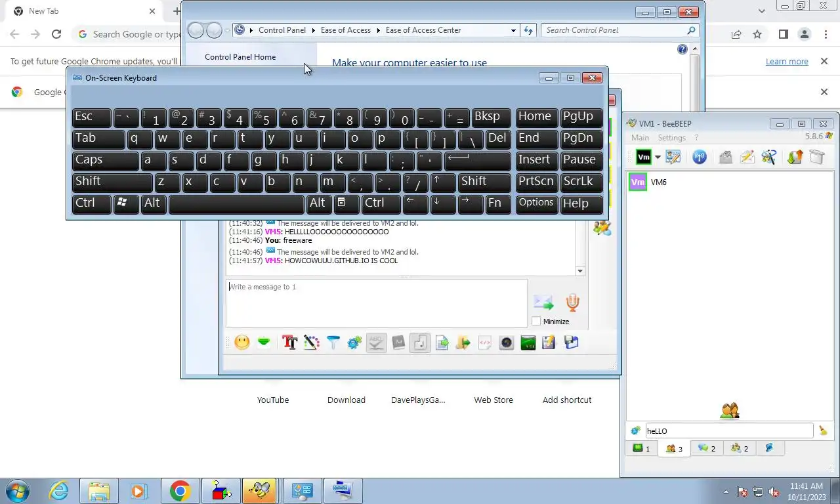Toggle the ScrLk key on On-Screen Keyboard
The height and width of the screenshot is (504, 840).
coord(581,181)
